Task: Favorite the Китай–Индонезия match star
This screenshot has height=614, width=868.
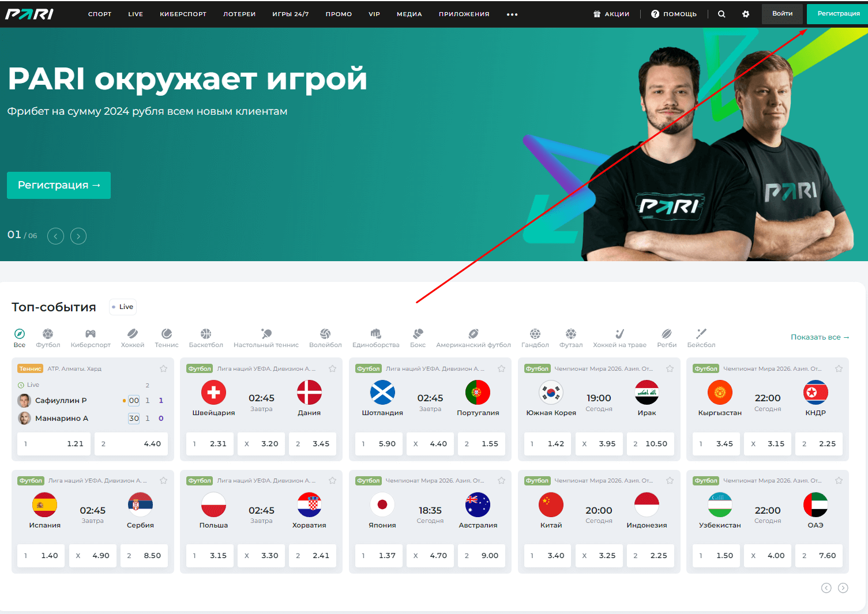Action: (x=670, y=480)
